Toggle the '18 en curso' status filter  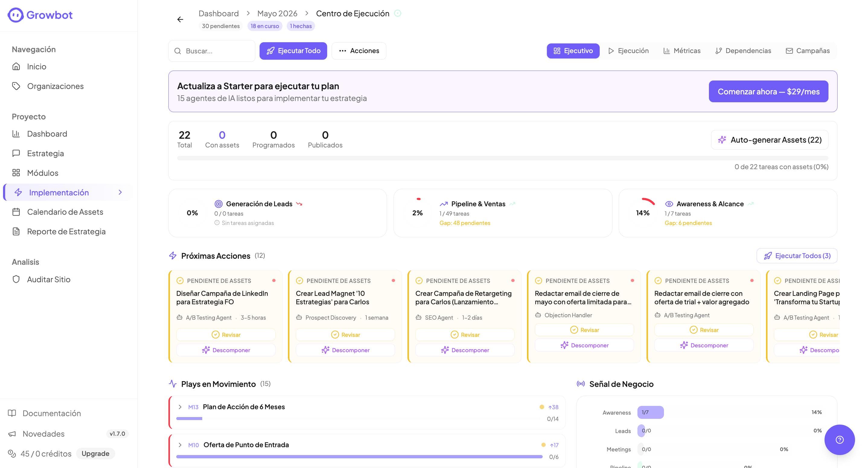(264, 26)
